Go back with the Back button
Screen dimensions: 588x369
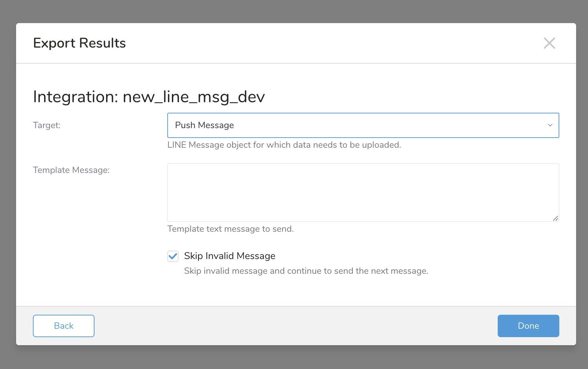point(64,326)
